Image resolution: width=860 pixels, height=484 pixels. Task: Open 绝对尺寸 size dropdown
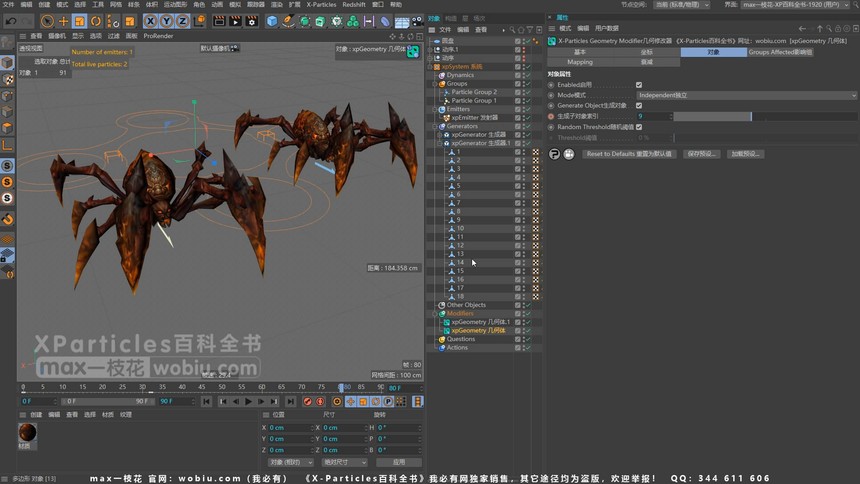point(344,462)
